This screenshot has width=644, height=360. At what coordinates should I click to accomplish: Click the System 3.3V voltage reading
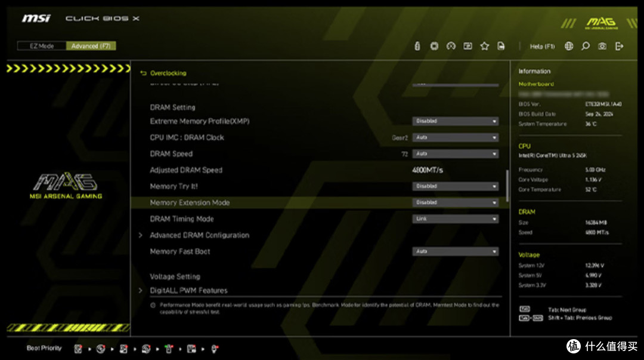click(593, 285)
